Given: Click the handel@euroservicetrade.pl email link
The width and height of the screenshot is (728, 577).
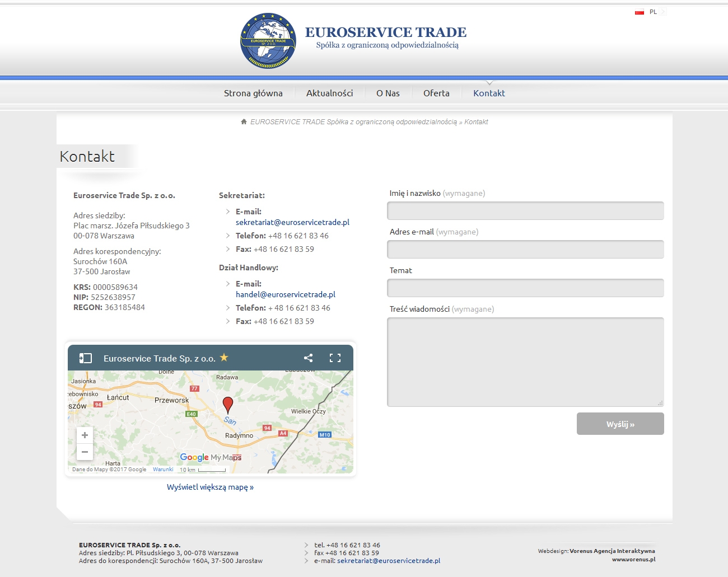Looking at the screenshot, I should click(286, 294).
